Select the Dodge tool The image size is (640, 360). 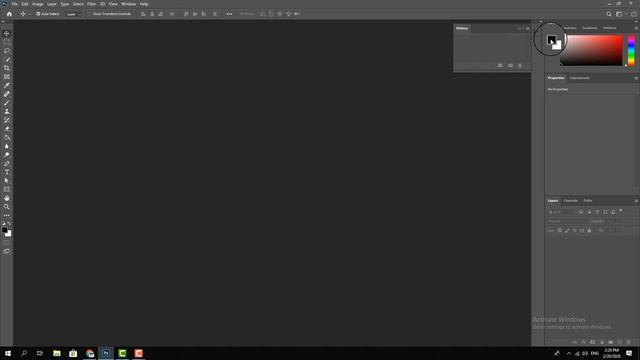pyautogui.click(x=7, y=155)
